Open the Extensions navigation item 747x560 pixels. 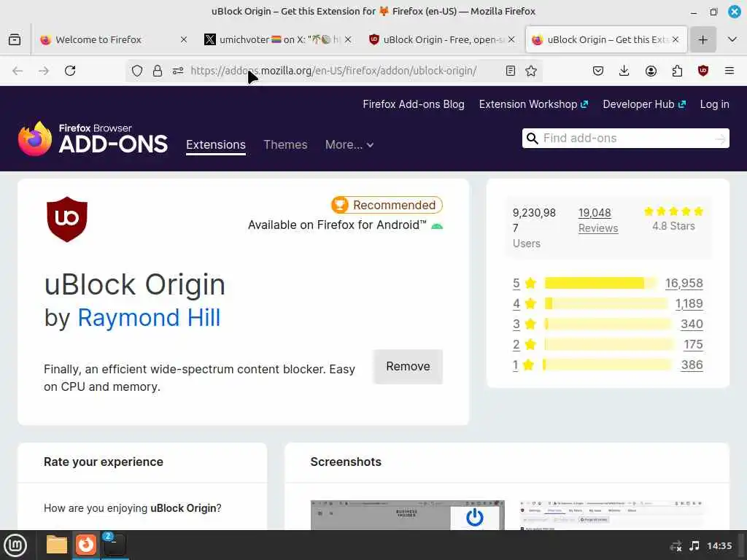point(216,145)
